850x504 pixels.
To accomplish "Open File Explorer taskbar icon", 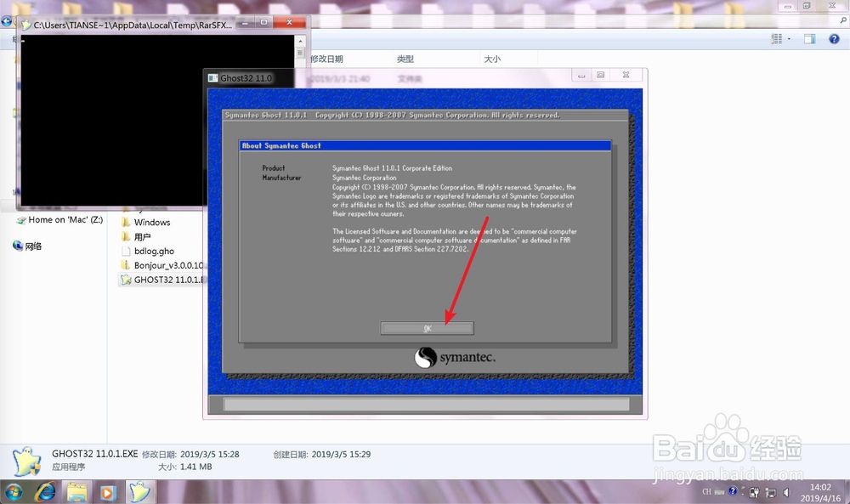I will [x=76, y=492].
